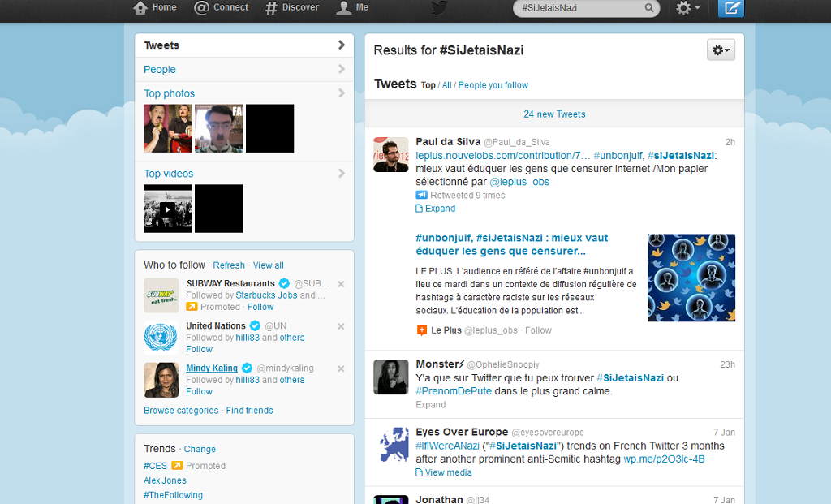Expand Monster's tweet
The image size is (831, 504).
pos(430,405)
